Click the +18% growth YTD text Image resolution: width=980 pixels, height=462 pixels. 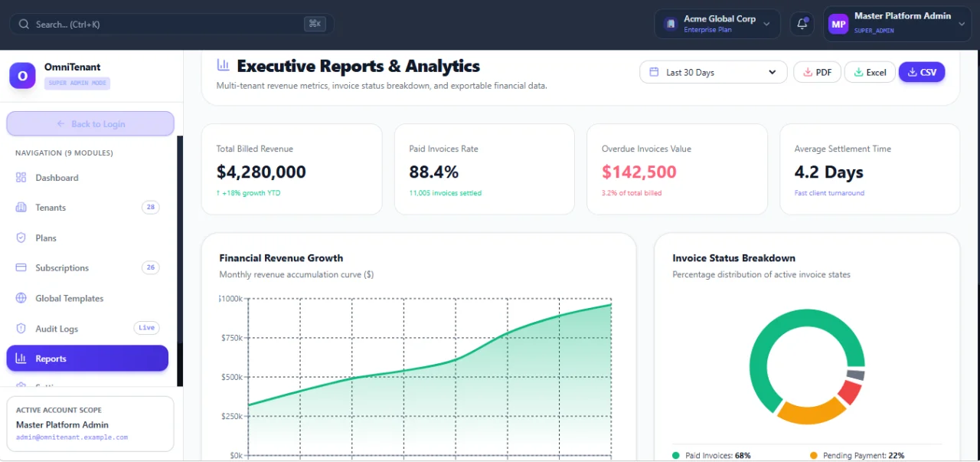click(249, 193)
